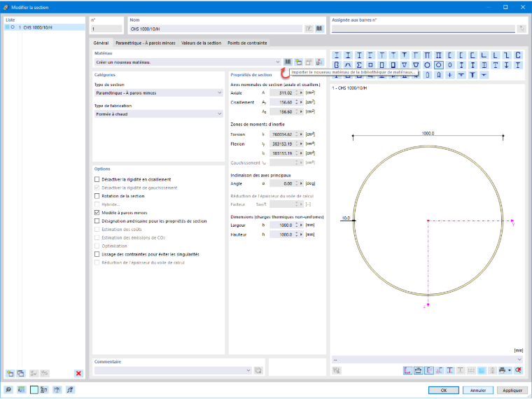Screen dimensions: 532x399
Task: Open the units and decimals icon
Action: tap(21, 390)
